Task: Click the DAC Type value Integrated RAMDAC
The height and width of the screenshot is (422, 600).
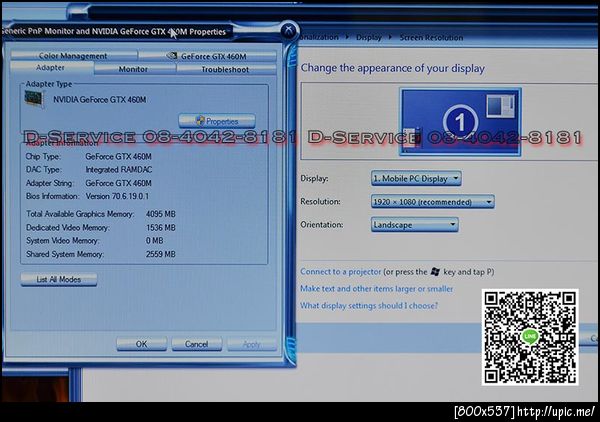Action: pos(119,169)
